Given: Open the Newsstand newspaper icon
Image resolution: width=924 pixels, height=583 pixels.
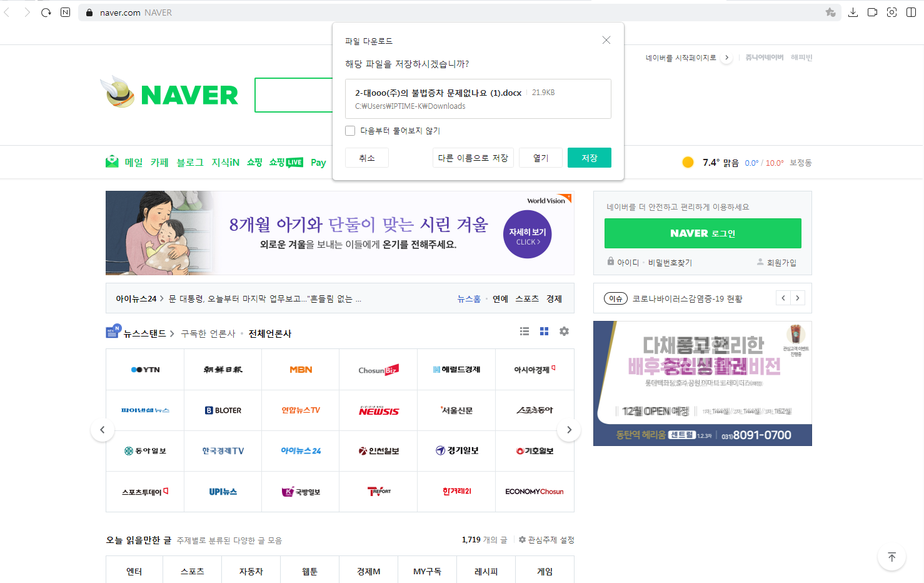Looking at the screenshot, I should pos(113,332).
